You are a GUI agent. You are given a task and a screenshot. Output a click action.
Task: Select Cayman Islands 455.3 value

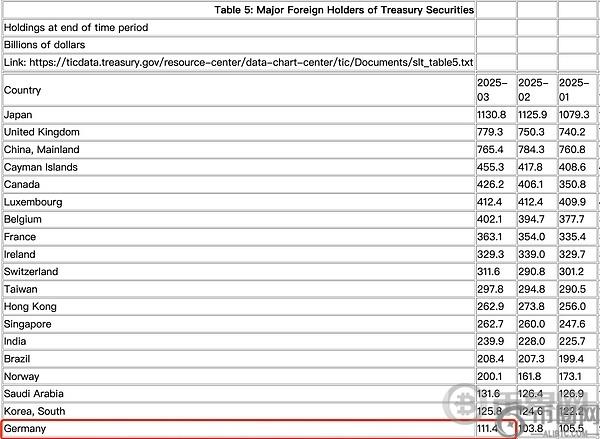494,167
